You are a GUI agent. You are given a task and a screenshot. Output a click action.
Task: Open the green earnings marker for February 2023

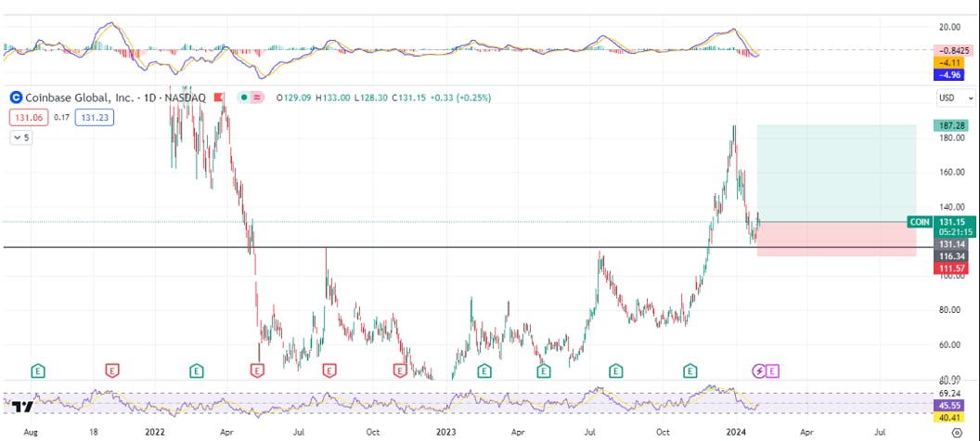point(484,371)
